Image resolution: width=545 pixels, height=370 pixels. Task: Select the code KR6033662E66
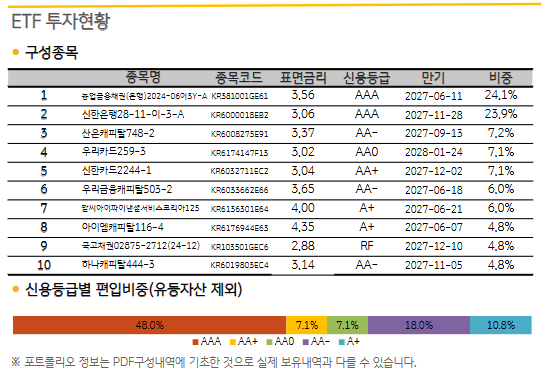pos(239,190)
